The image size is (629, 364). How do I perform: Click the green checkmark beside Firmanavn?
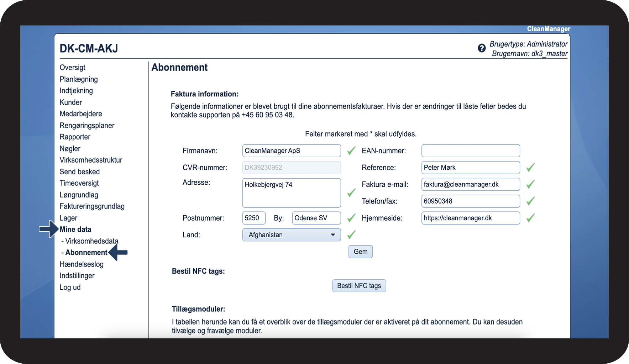(x=351, y=151)
